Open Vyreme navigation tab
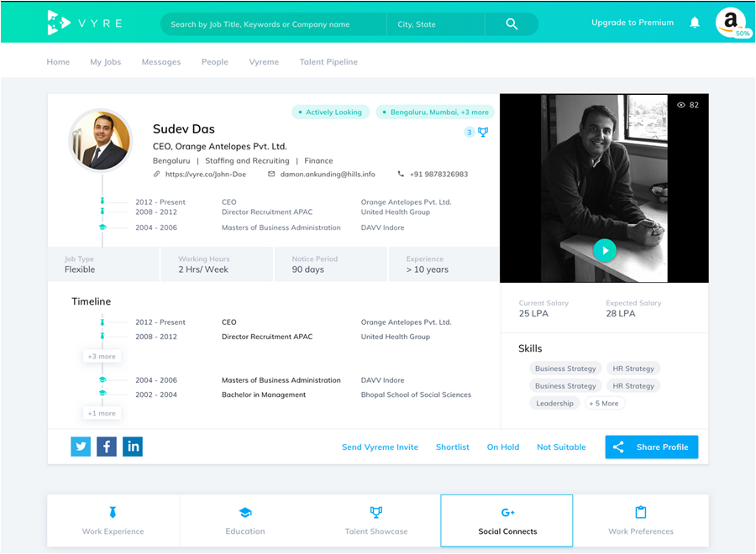The image size is (756, 554). (264, 61)
